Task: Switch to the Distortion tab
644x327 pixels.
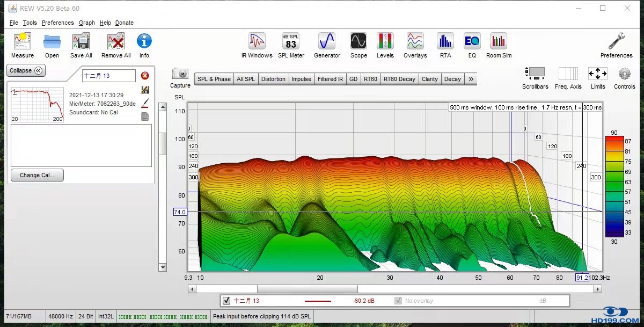Action: click(273, 79)
